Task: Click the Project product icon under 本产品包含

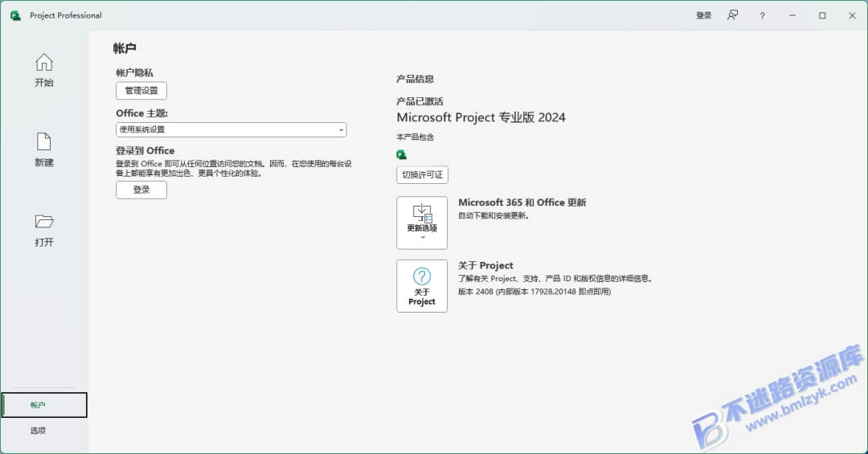Action: tap(401, 154)
